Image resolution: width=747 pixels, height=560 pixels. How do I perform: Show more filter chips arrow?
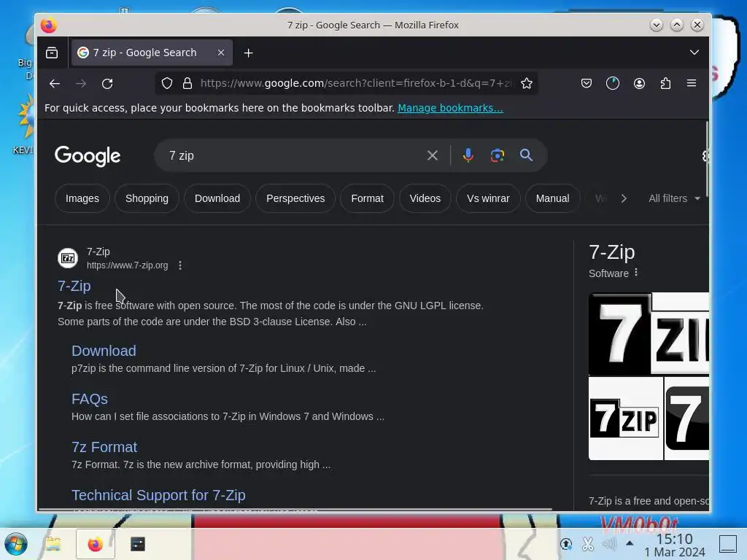624,198
